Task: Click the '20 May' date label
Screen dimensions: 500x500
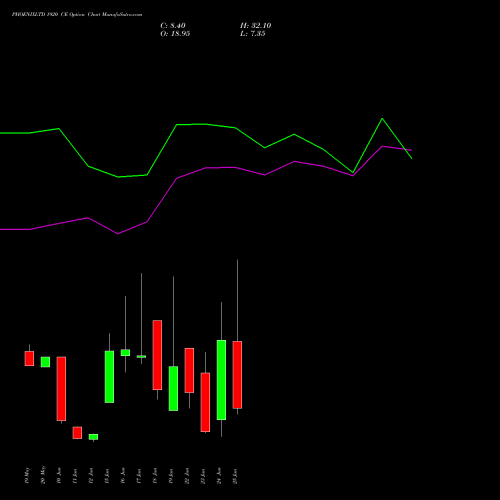Action: [x=43, y=475]
